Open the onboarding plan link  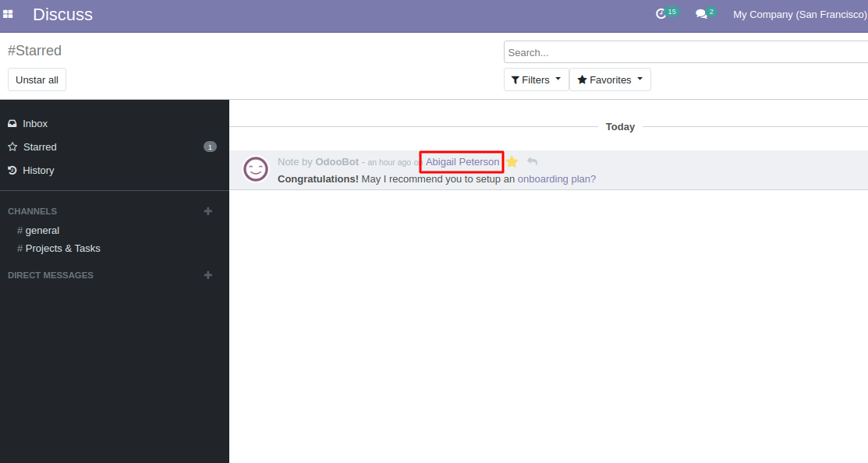[555, 178]
